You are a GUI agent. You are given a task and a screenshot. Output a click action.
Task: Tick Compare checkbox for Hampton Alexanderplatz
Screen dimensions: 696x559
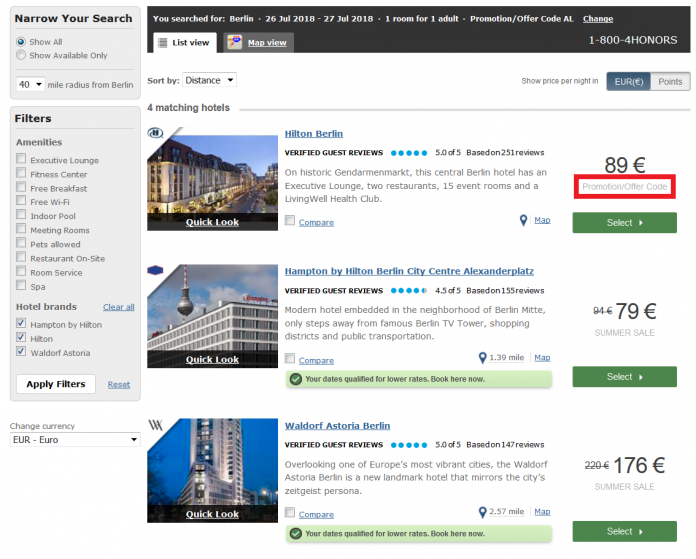coord(290,359)
